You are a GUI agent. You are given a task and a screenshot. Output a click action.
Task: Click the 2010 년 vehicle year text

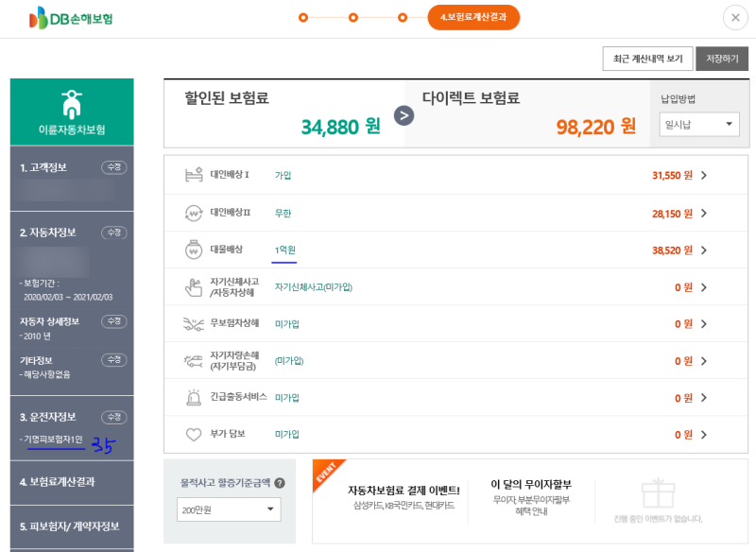tap(37, 336)
